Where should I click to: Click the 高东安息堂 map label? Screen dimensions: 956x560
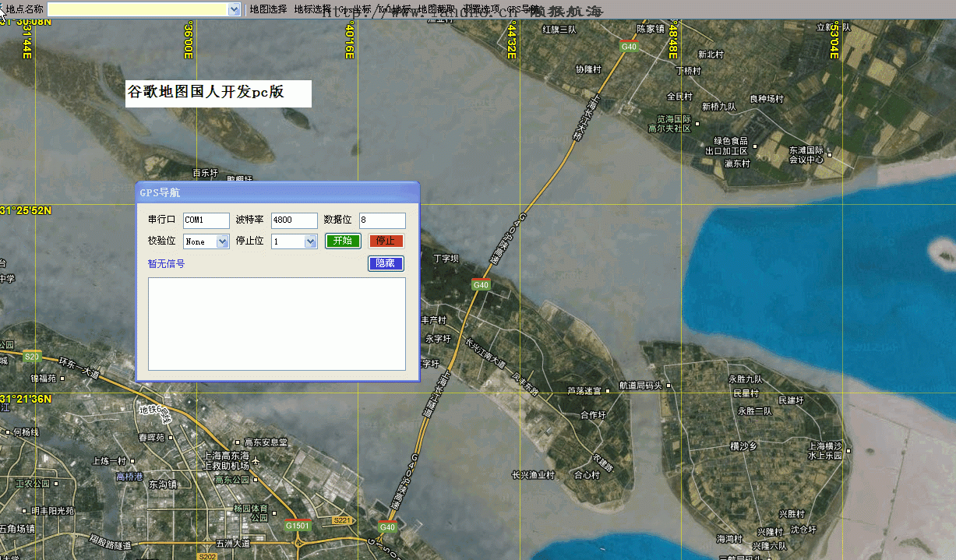(x=266, y=442)
